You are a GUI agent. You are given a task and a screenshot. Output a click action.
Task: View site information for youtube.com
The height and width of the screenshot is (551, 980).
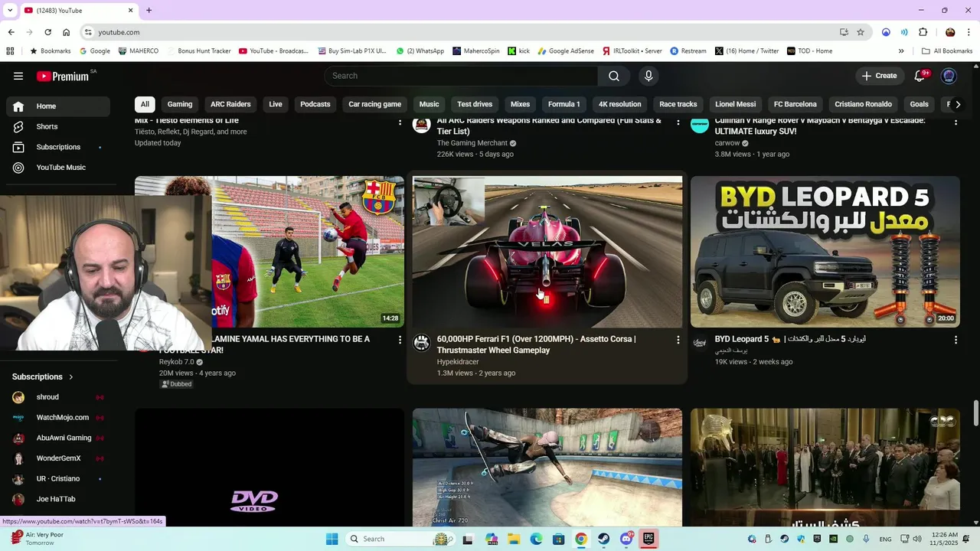88,32
